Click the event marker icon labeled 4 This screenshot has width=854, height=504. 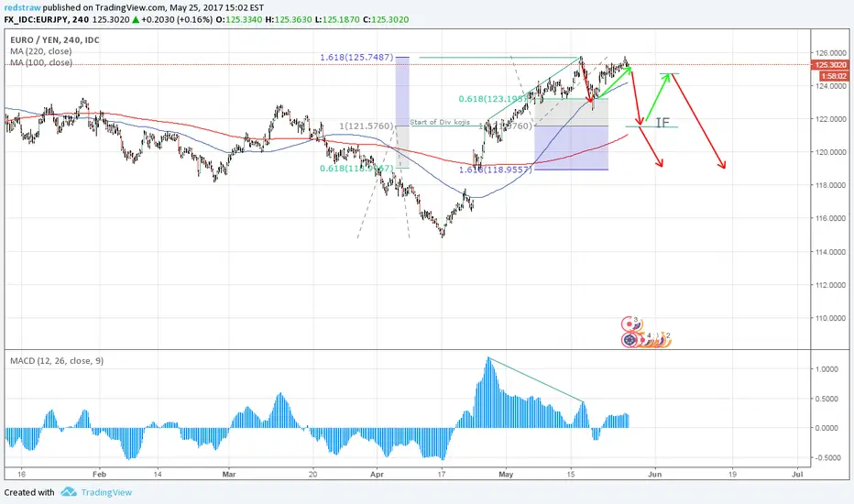[x=646, y=340]
